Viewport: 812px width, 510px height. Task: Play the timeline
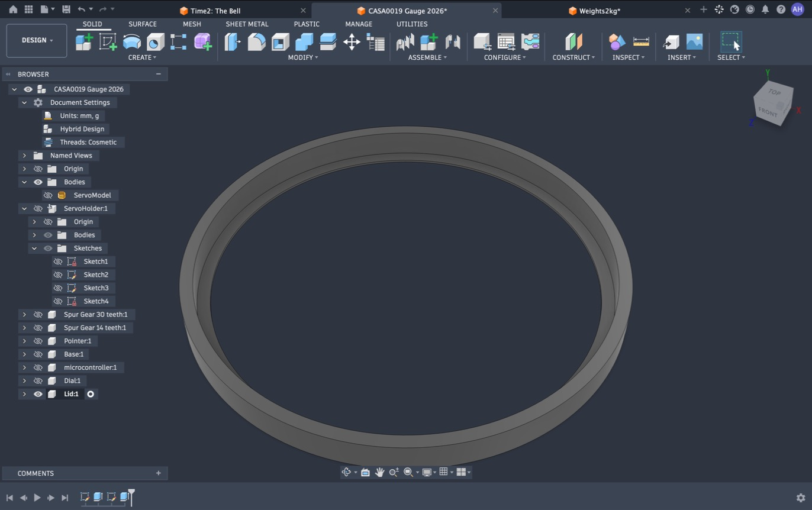37,498
